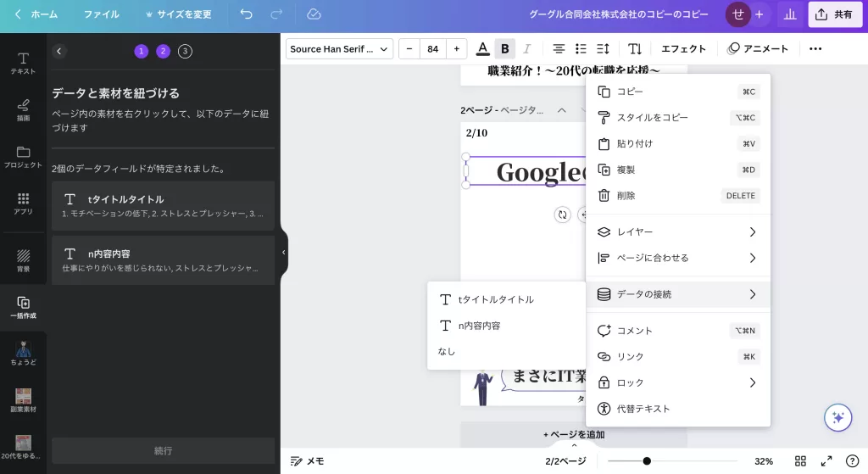Go back with the panel back arrow
868x474 pixels.
point(59,51)
